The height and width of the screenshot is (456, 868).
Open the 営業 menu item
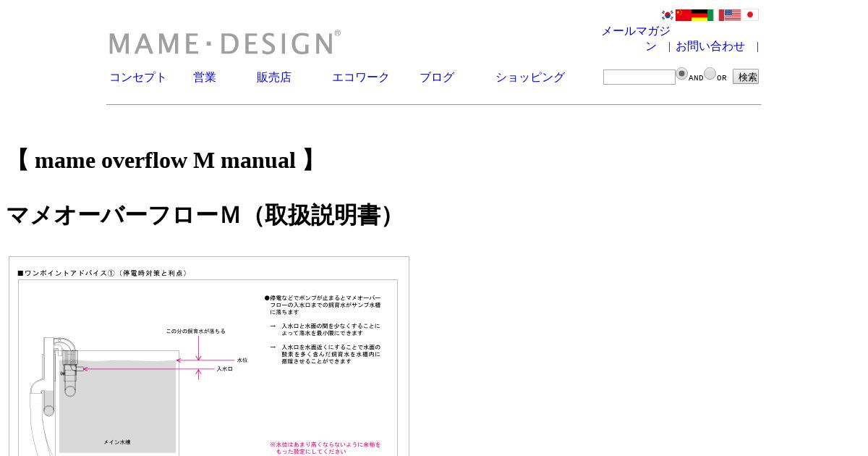click(205, 77)
